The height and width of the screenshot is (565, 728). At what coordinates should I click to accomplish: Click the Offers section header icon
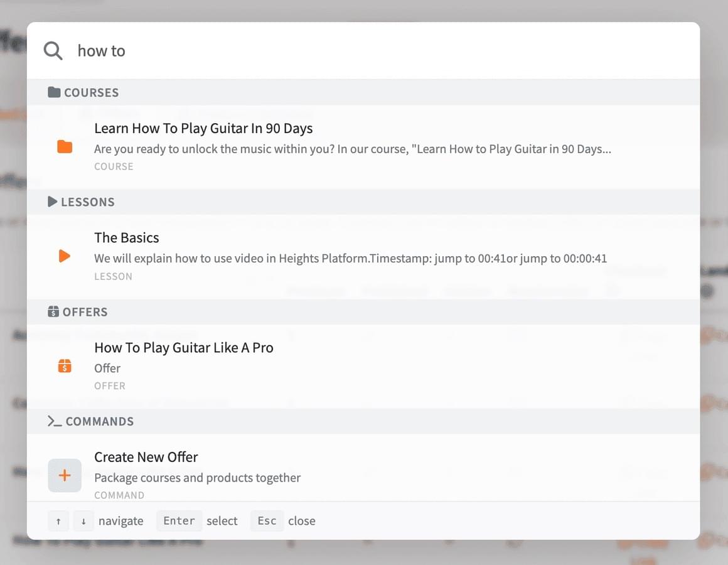[x=53, y=311]
